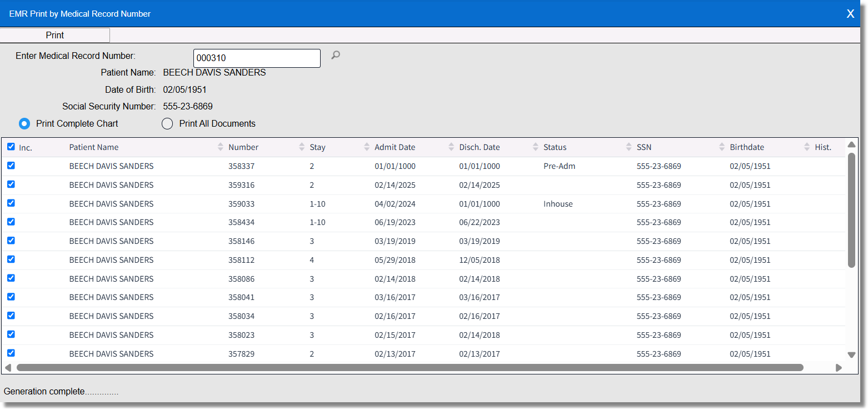This screenshot has height=410, width=868.
Task: Click Stay value 4 for account 358112
Action: (312, 260)
